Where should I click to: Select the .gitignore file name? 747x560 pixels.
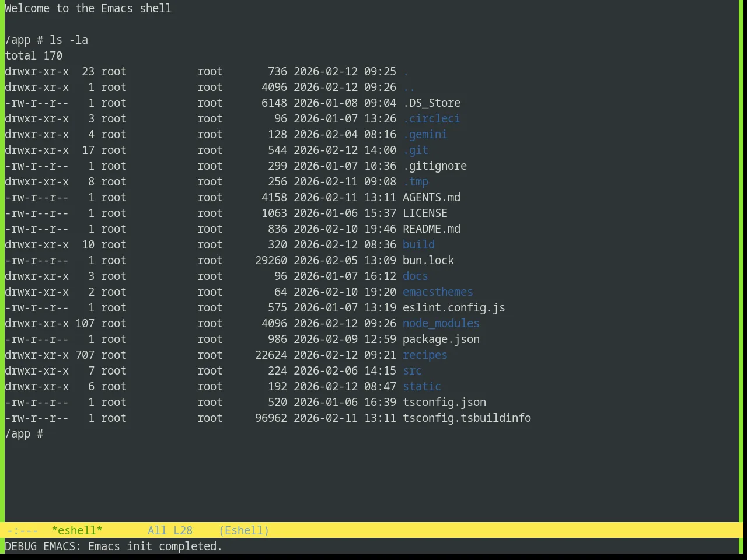[435, 166]
